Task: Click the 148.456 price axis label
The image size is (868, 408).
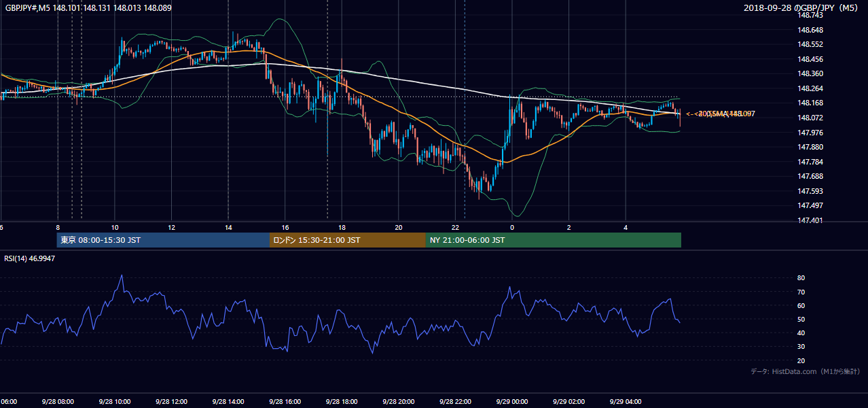Action: tap(810, 59)
